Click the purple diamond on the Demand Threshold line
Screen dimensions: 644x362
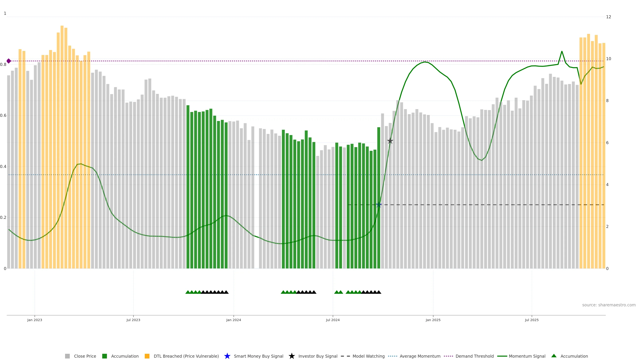click(x=9, y=61)
